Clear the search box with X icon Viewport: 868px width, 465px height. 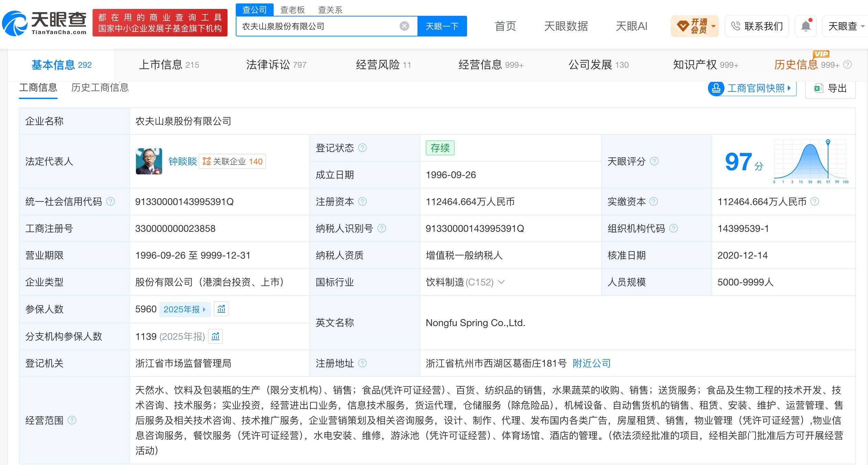[x=404, y=26]
